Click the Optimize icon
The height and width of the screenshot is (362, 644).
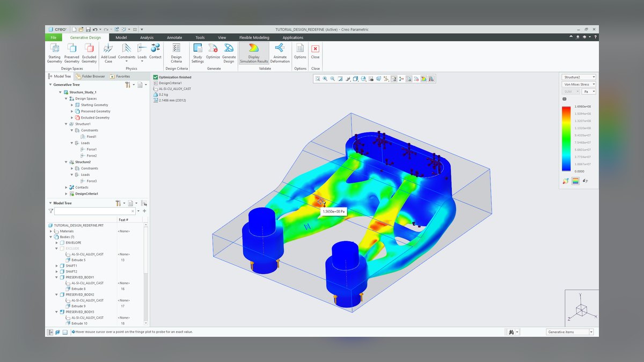coord(213,48)
